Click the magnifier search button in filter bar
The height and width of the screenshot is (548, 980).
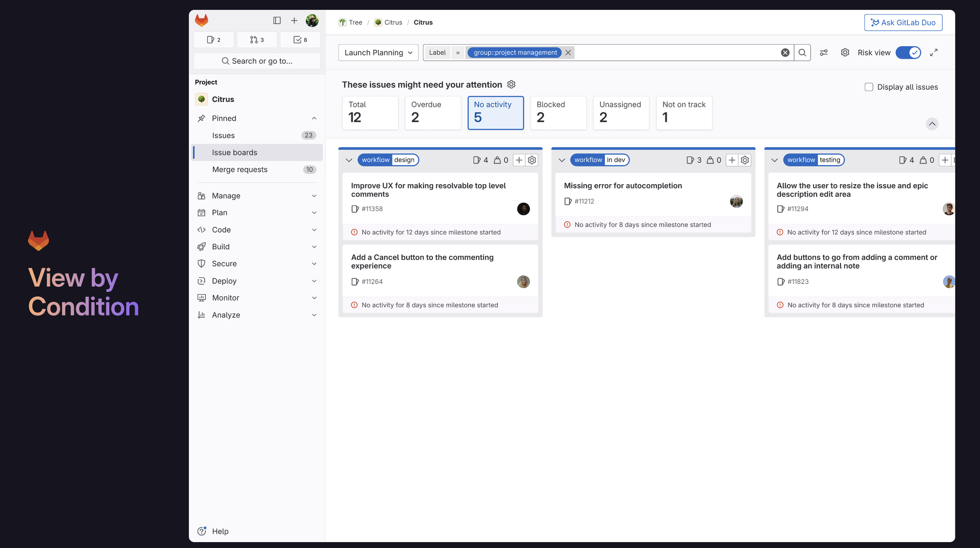coord(802,53)
